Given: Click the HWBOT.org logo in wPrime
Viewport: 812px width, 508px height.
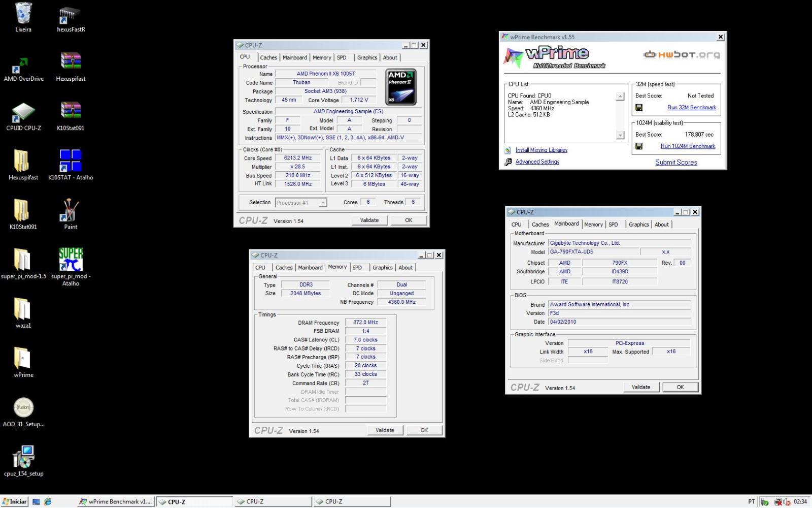Looking at the screenshot, I should [682, 54].
